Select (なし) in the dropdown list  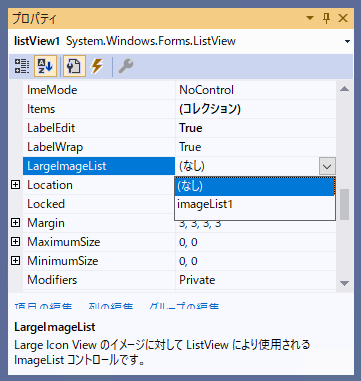point(255,187)
